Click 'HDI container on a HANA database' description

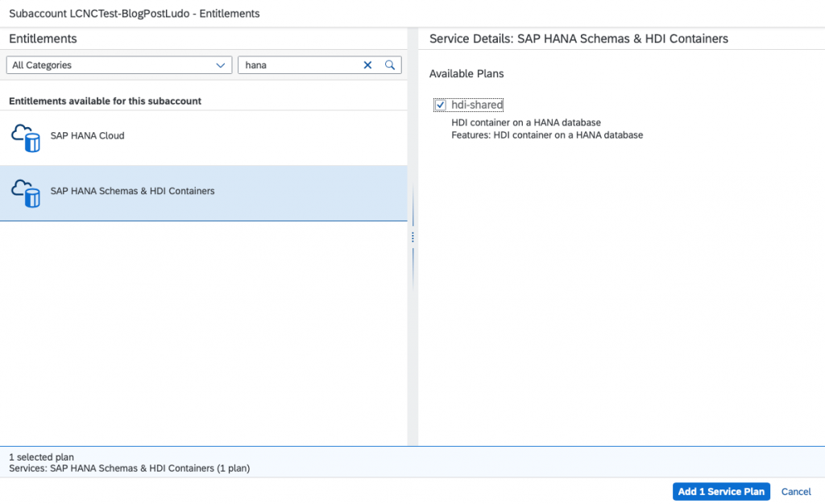click(x=526, y=122)
